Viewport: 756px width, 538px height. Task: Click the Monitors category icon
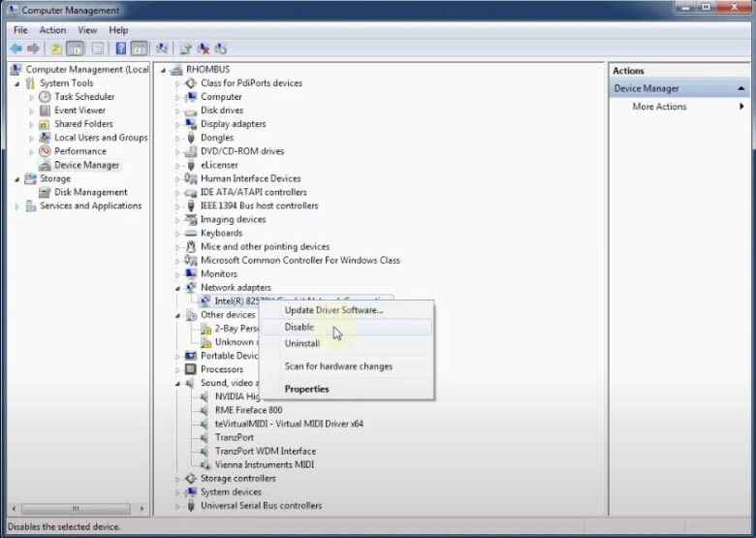tap(191, 273)
